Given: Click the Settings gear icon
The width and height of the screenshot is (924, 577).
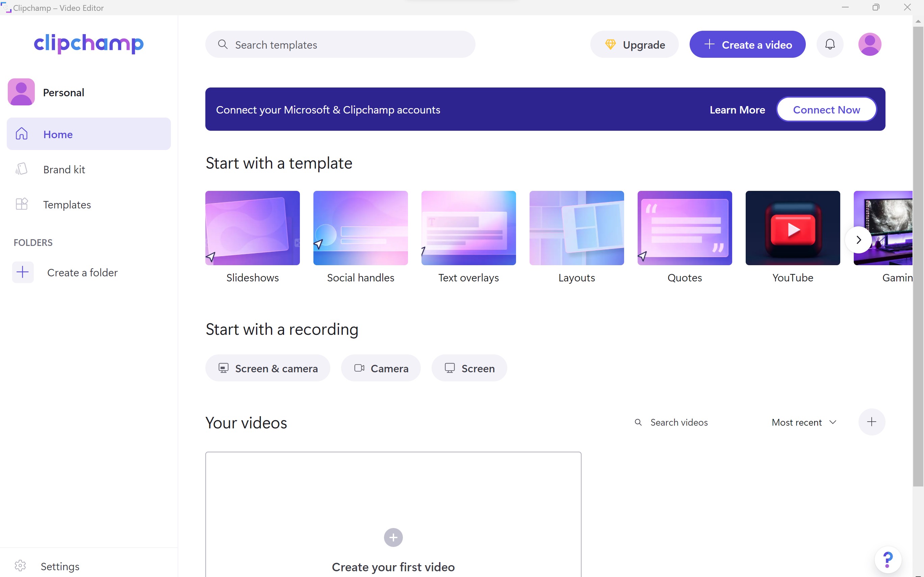Looking at the screenshot, I should 20,566.
